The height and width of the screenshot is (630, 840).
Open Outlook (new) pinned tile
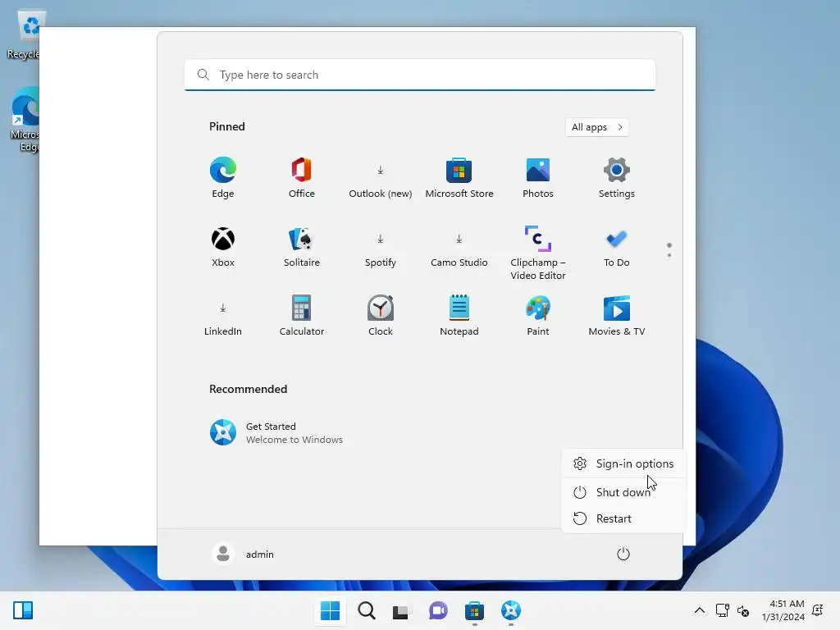[381, 178]
